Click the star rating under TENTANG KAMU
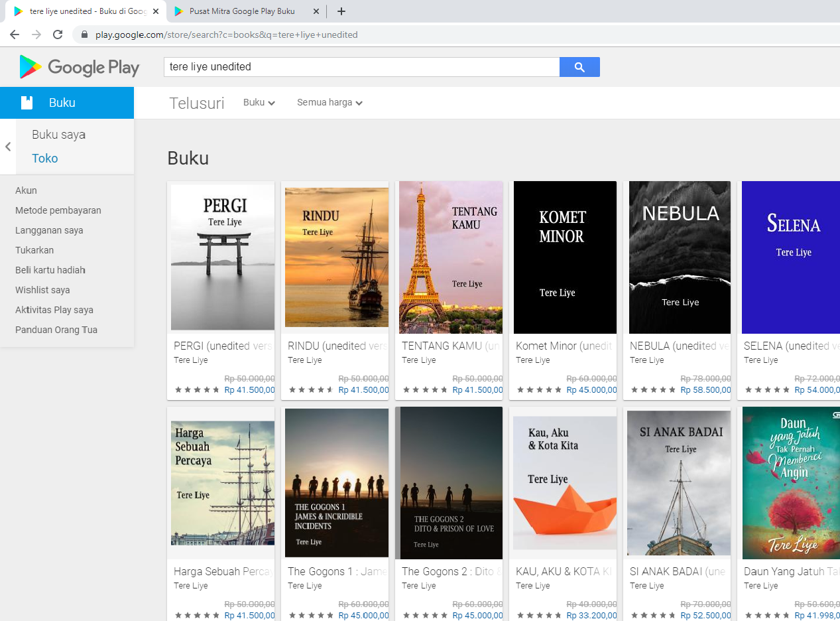This screenshot has width=840, height=621. coord(425,390)
